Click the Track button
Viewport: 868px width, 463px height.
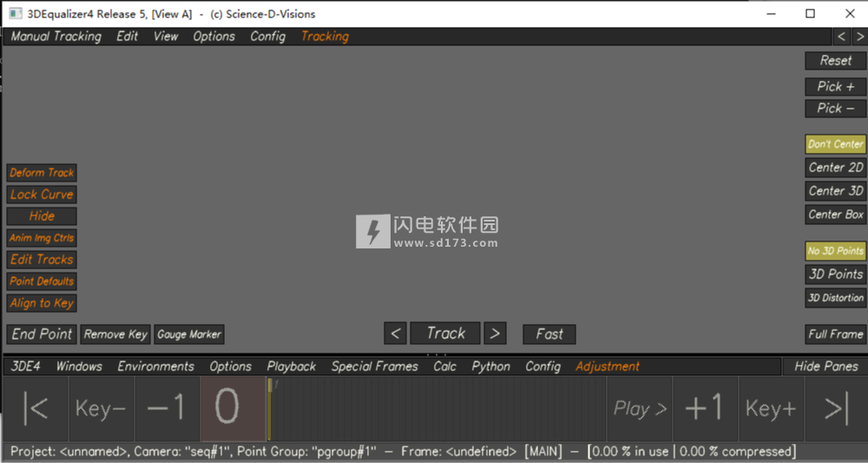pyautogui.click(x=445, y=334)
